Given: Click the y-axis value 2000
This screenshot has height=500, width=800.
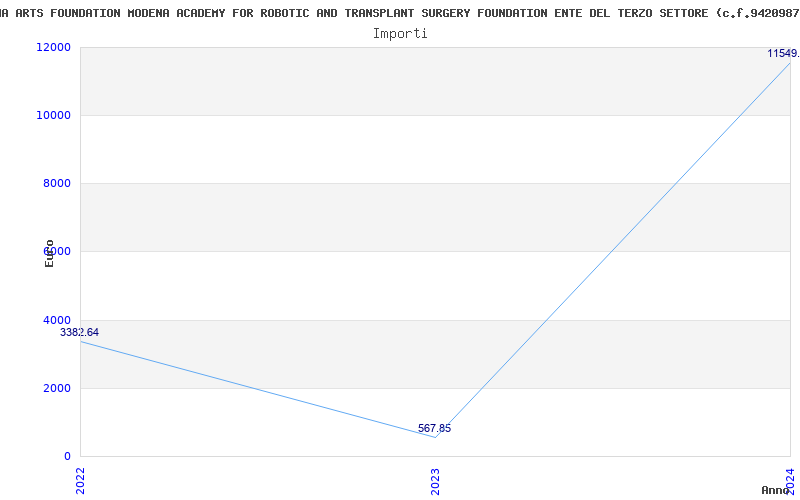Looking at the screenshot, I should pos(56,388).
